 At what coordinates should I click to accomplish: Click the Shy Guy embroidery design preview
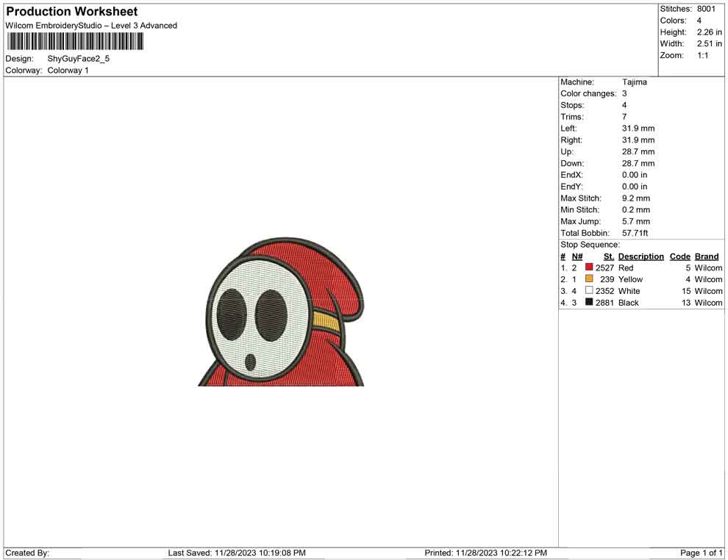pos(282,312)
